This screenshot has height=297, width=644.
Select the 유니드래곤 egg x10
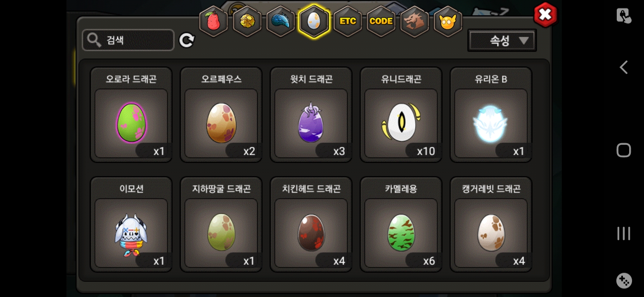(401, 115)
